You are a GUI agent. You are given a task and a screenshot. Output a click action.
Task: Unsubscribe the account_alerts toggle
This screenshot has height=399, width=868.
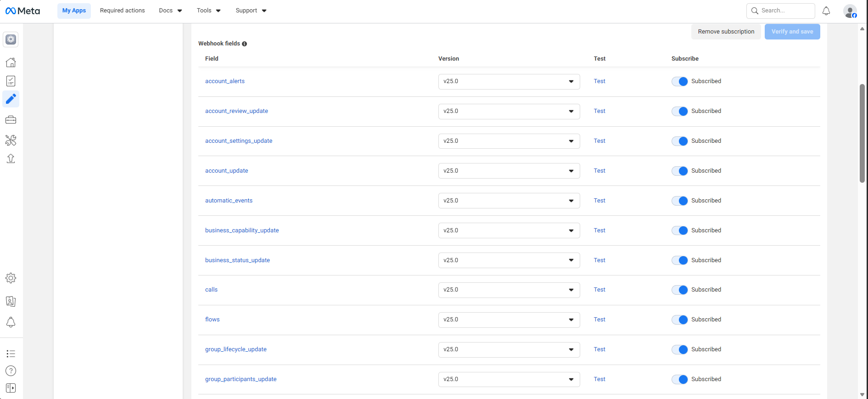(680, 81)
